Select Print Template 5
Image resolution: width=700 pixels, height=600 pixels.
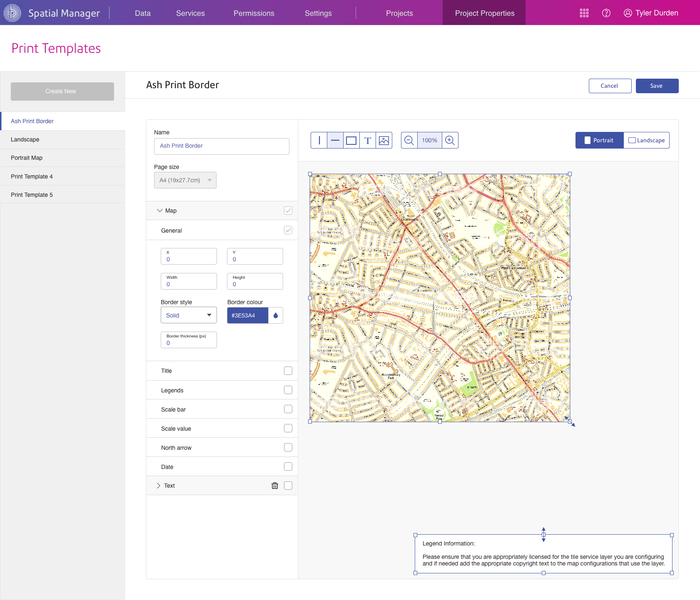[x=62, y=195]
